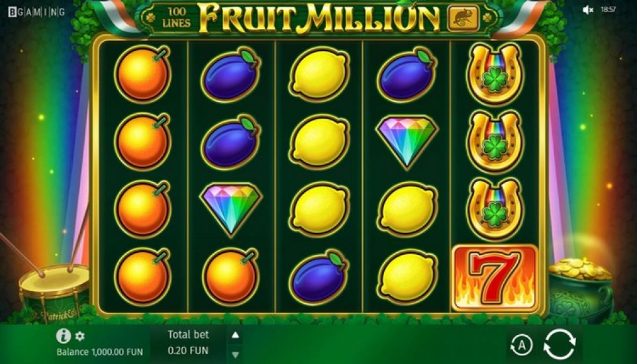Open the settings gear icon
The width and height of the screenshot is (637, 364).
coord(80,336)
